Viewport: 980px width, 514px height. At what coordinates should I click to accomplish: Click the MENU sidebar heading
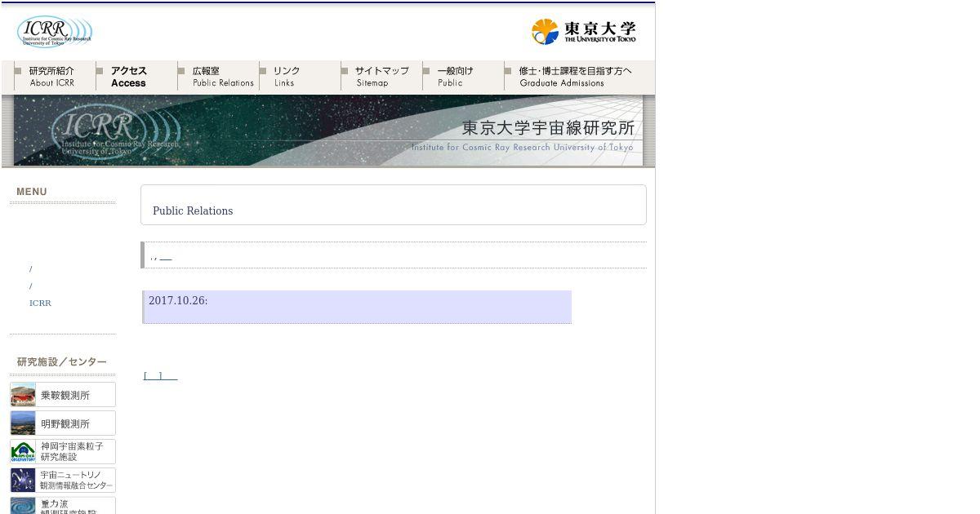(x=32, y=192)
